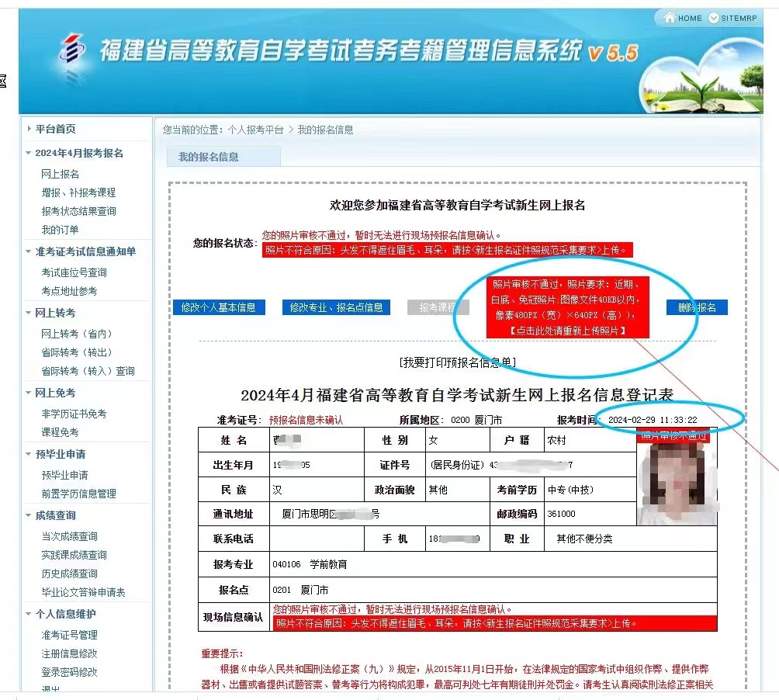Screen dimensions: 779x700
Task: Click the greyed 报考课程 button
Action: 438,307
